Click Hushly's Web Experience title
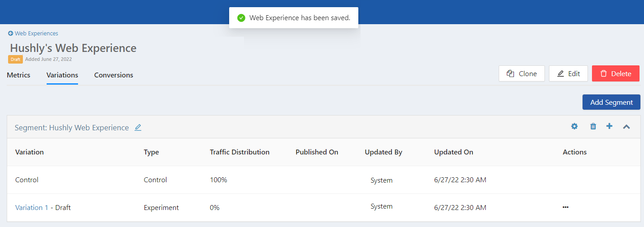Viewport: 644px width, 227px height. (73, 48)
